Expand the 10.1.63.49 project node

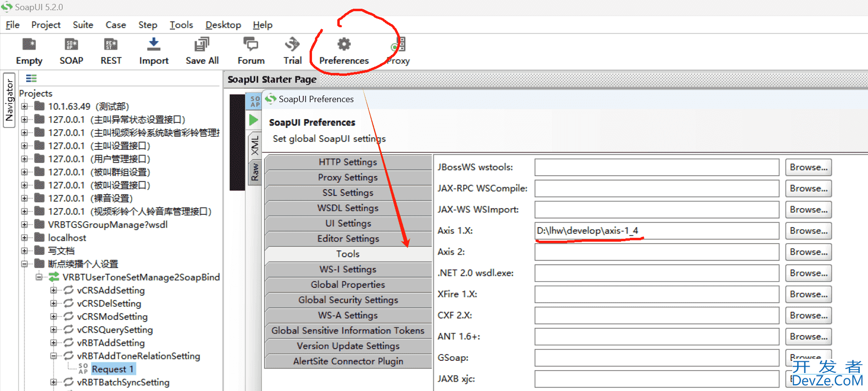[24, 107]
